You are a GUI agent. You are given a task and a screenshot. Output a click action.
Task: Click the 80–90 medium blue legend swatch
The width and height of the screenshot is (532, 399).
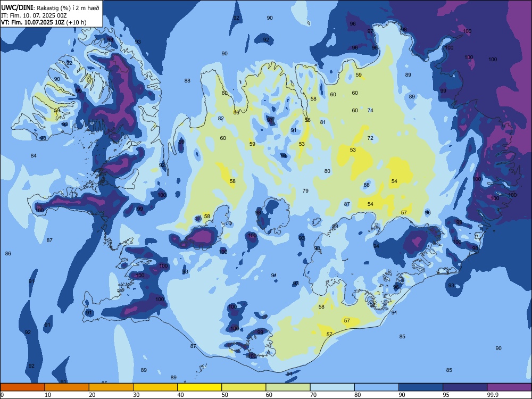pyautogui.click(x=377, y=387)
